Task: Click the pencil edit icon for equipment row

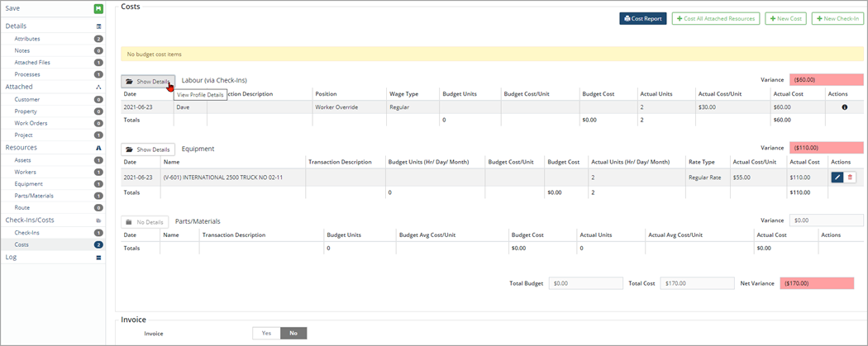Action: (x=837, y=178)
